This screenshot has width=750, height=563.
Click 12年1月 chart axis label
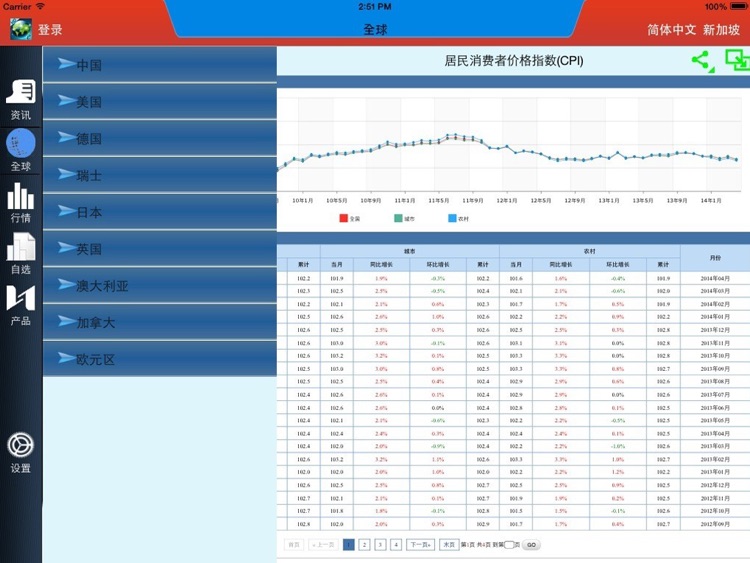click(x=507, y=200)
